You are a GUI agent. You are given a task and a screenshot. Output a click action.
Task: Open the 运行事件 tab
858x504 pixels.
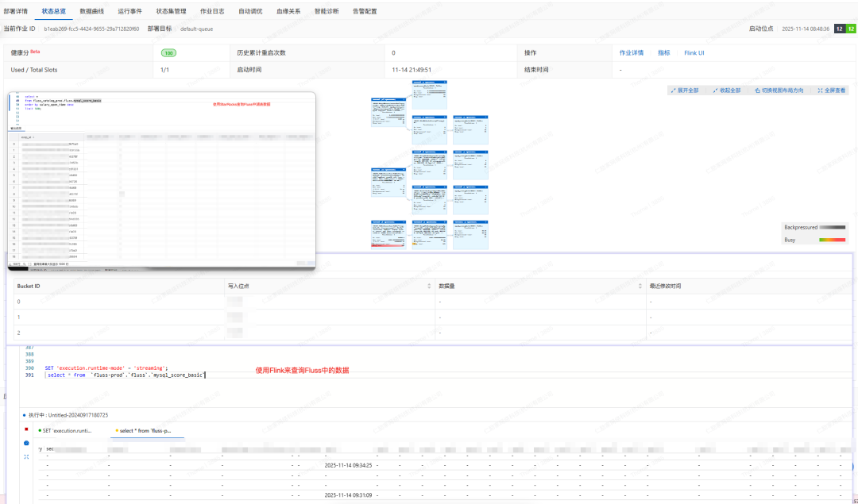[x=129, y=11]
